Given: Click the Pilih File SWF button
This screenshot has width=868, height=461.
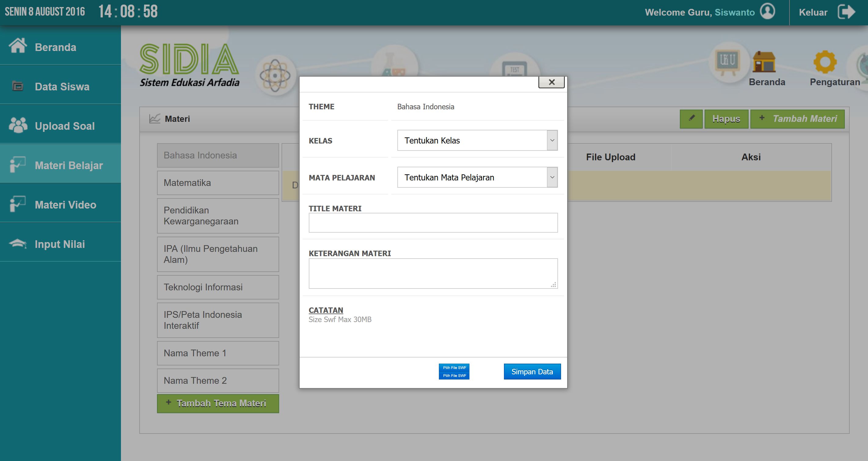Looking at the screenshot, I should [x=454, y=372].
